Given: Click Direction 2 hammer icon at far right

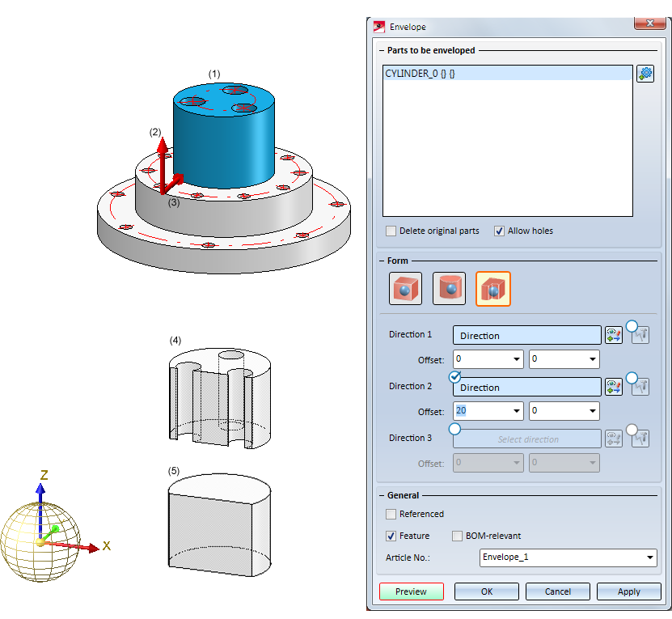Looking at the screenshot, I should (640, 388).
